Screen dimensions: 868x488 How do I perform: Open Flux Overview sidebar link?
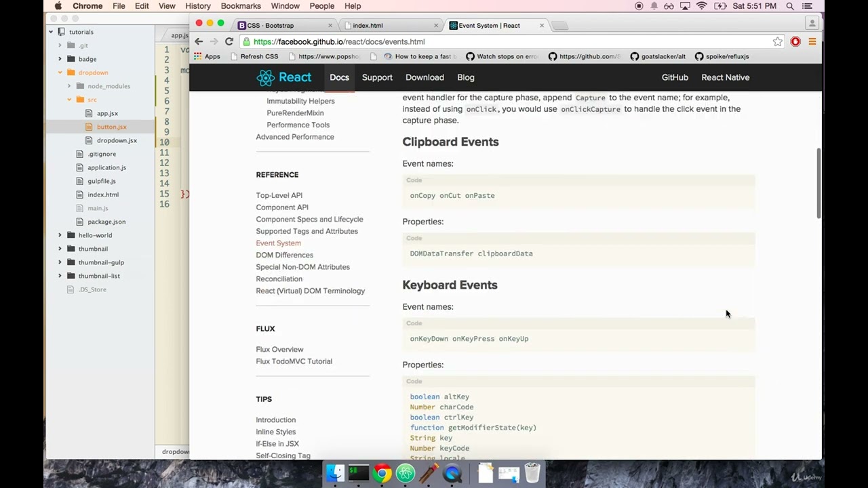point(279,349)
